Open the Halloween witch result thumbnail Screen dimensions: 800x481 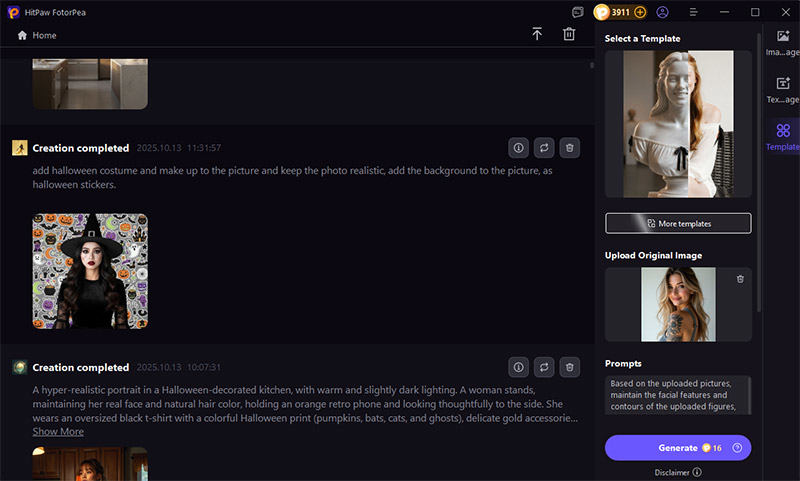click(x=90, y=271)
